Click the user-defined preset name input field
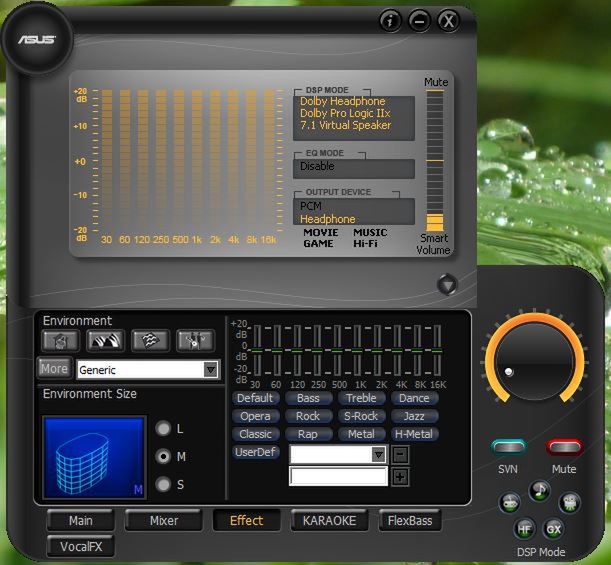The width and height of the screenshot is (611, 565). point(338,476)
